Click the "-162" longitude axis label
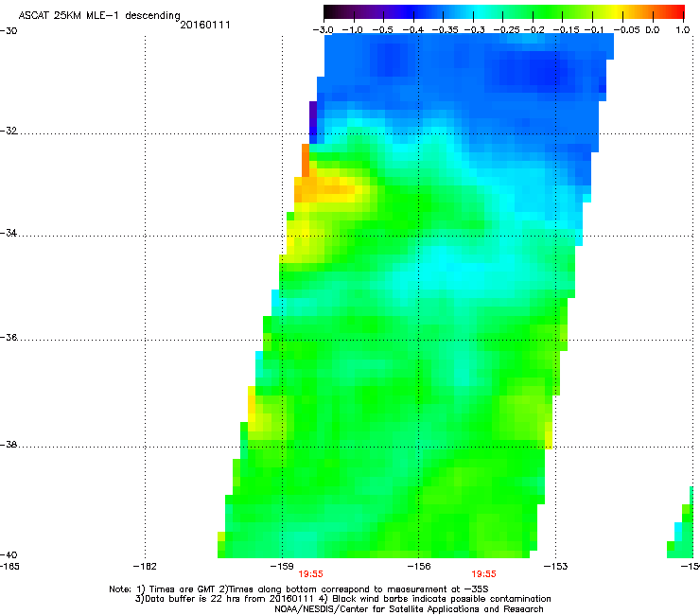700x615 pixels. [145, 567]
